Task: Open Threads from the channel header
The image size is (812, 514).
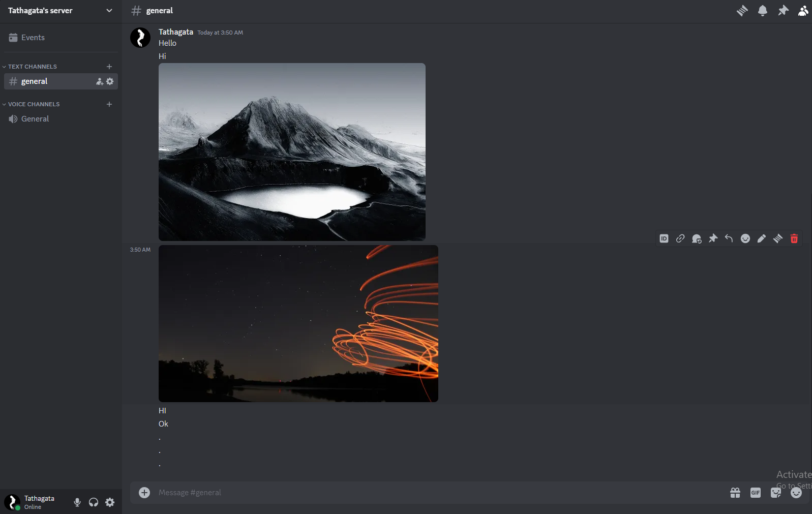Action: (x=742, y=11)
